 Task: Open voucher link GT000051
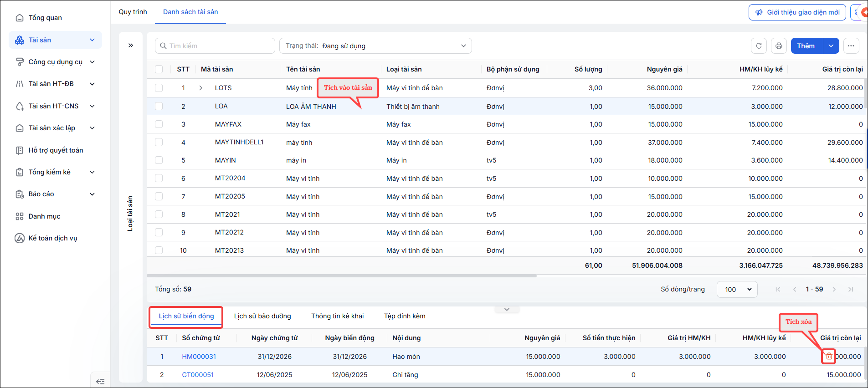click(198, 375)
